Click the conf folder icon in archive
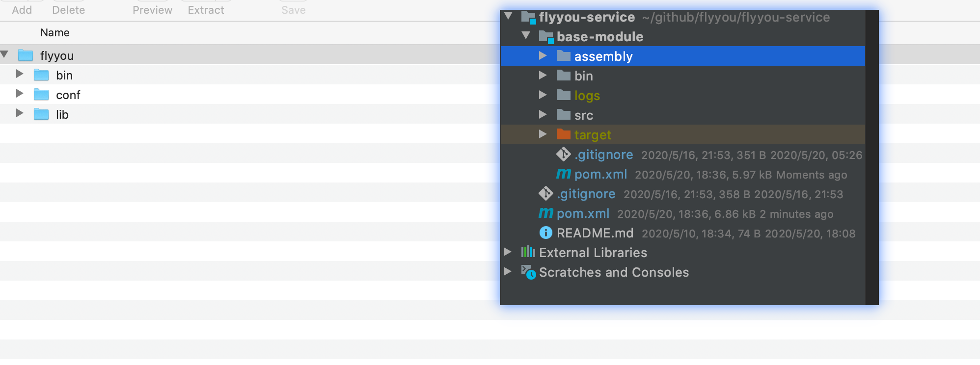 click(x=41, y=95)
